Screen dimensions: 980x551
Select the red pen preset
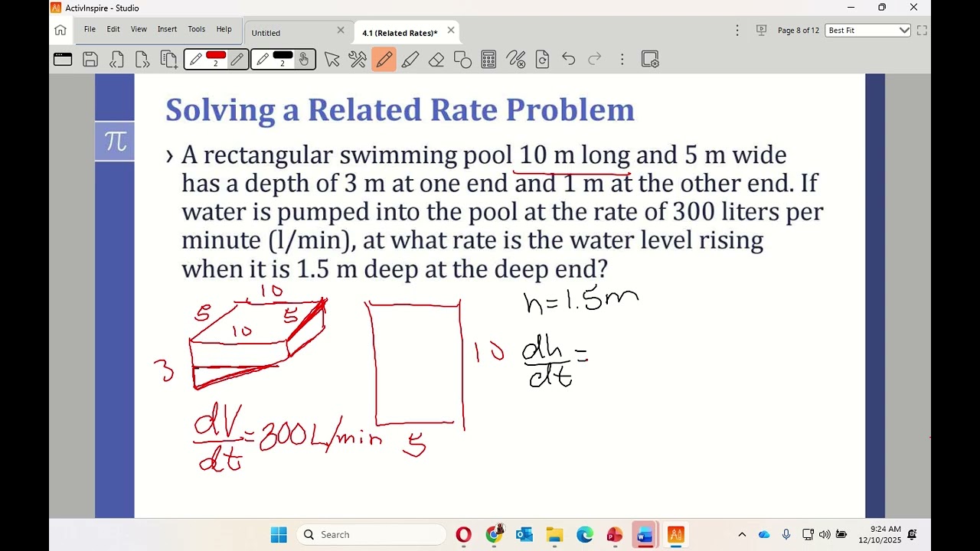click(196, 60)
